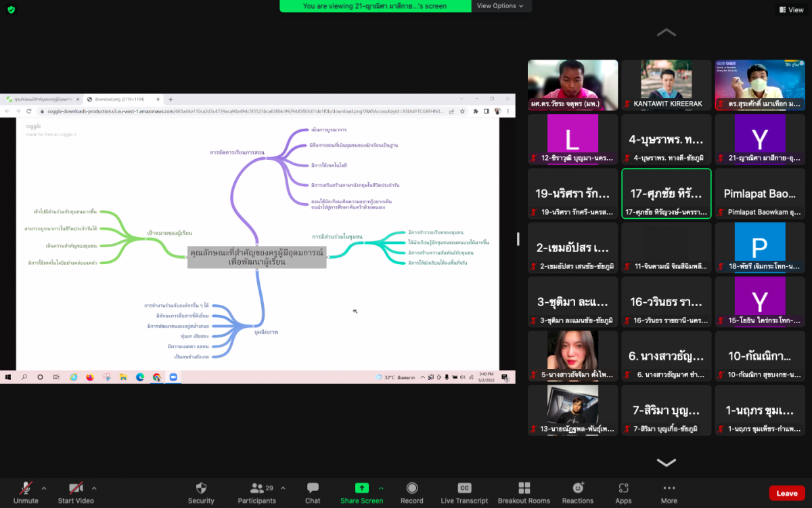Select the 6. นางสาวธัญมาศ participant tile

tap(667, 356)
